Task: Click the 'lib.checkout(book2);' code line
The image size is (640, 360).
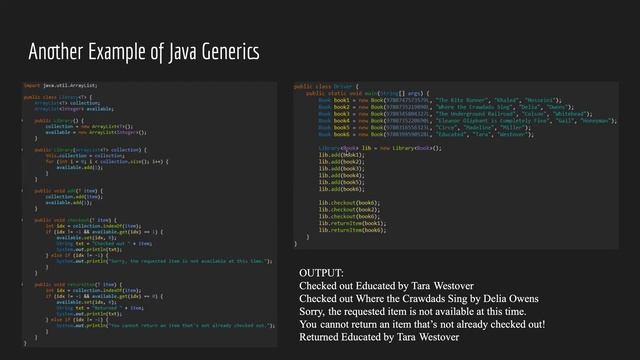Action: (349, 210)
